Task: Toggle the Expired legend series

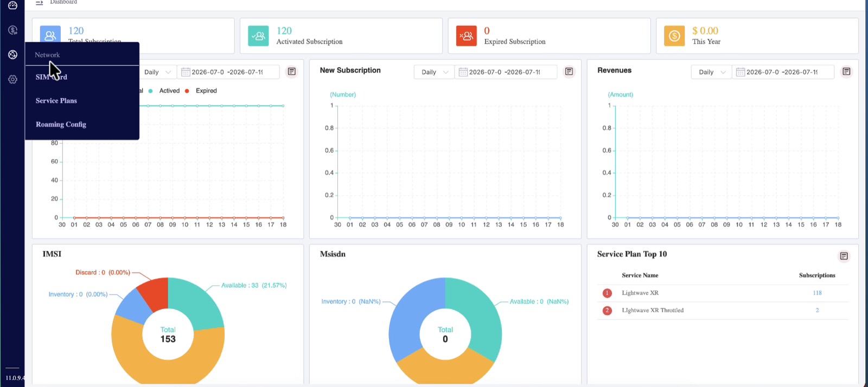Action: click(201, 91)
